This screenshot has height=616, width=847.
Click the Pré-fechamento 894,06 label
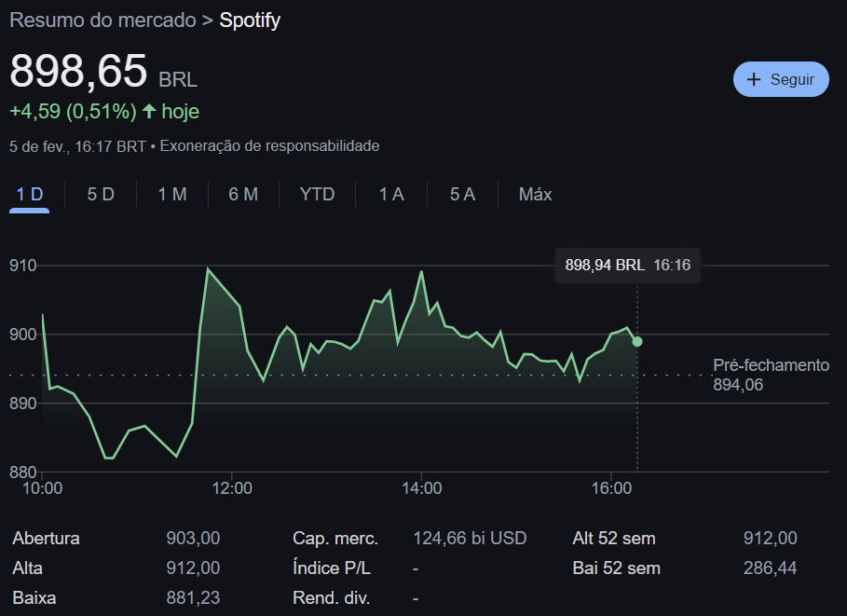point(771,375)
